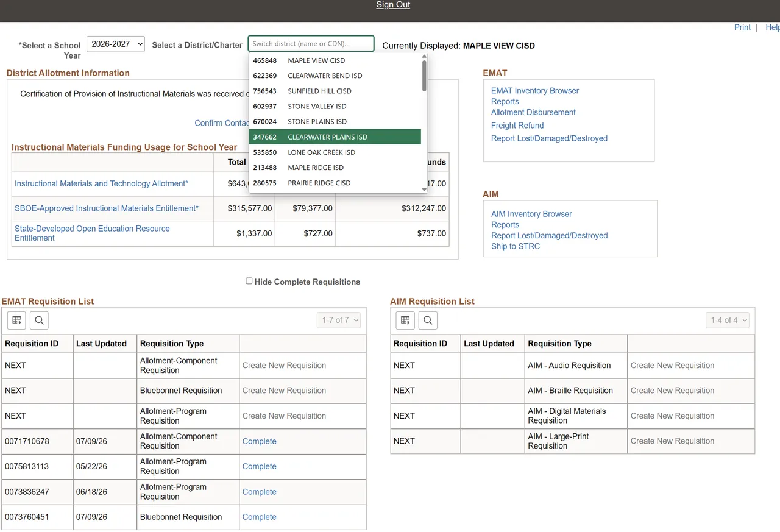This screenshot has width=780, height=532.
Task: Click the $312,247.00 funds cell
Action: click(x=392, y=208)
